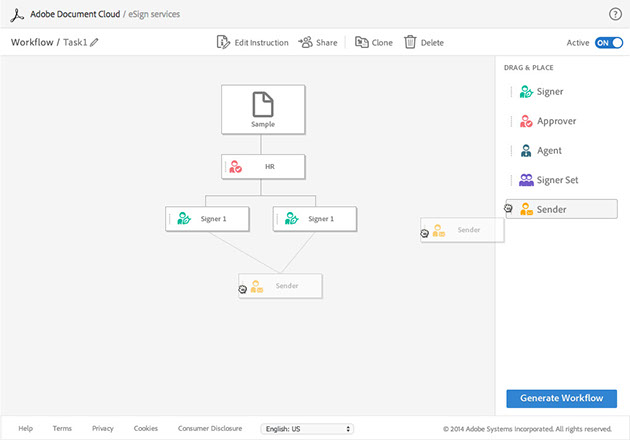Click the pencil icon to rename Task1
This screenshot has height=440, width=630.
tap(95, 43)
